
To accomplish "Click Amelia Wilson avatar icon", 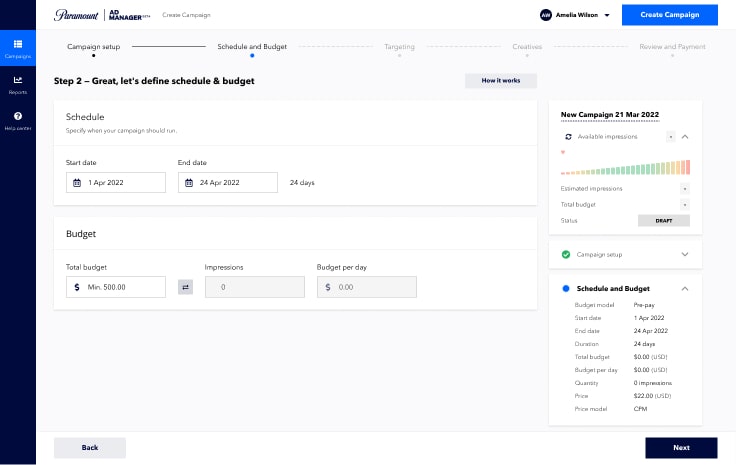I will pyautogui.click(x=545, y=15).
